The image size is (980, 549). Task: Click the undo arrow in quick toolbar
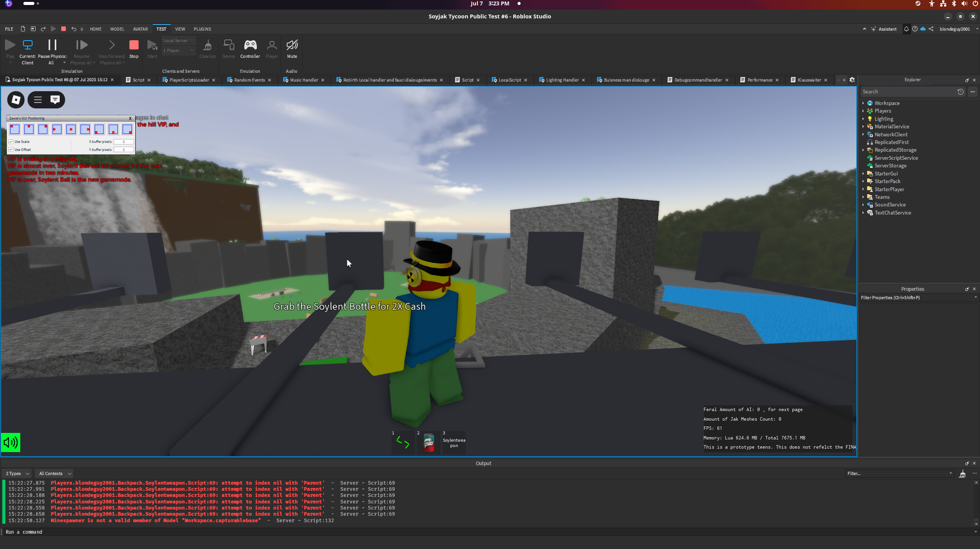pyautogui.click(x=73, y=29)
